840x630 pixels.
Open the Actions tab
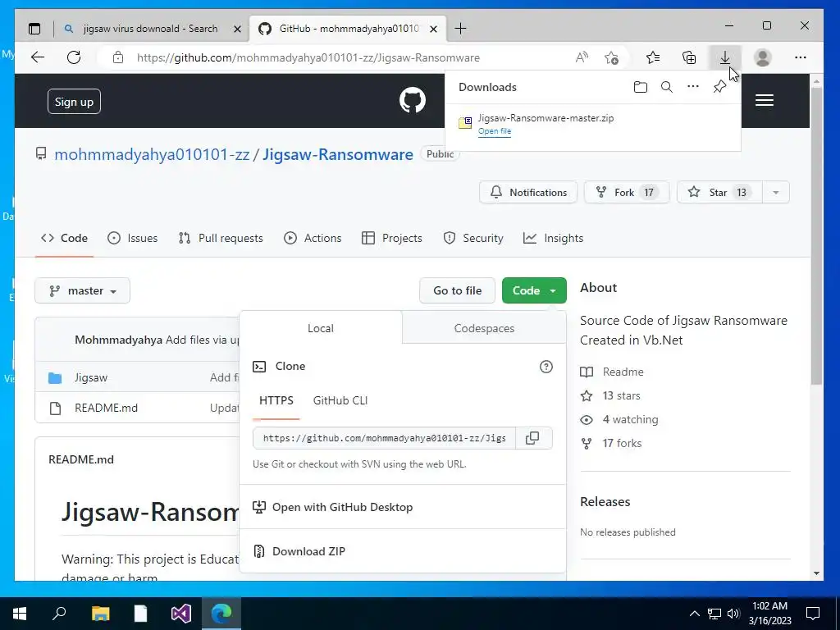[313, 239]
